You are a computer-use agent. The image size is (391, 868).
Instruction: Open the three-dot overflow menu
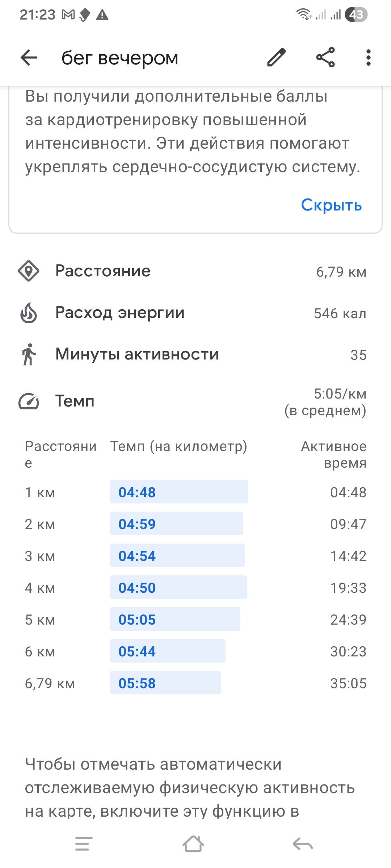[x=368, y=58]
